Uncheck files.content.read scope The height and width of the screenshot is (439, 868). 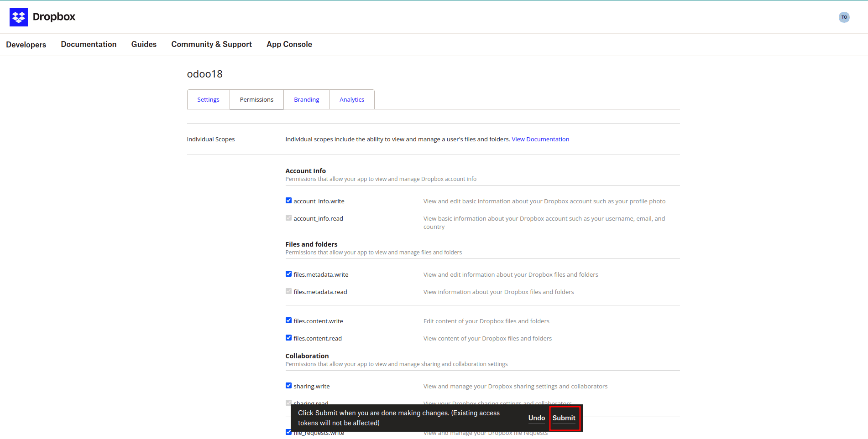(288, 338)
